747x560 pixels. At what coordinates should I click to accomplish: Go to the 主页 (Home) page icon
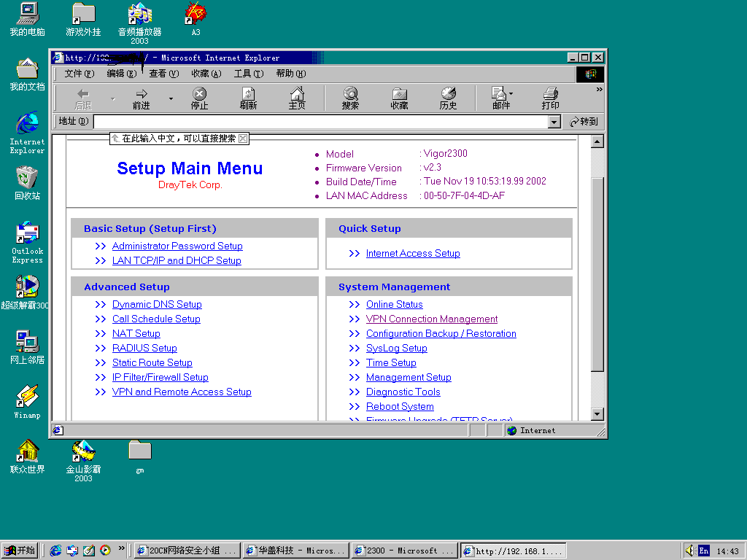click(x=297, y=99)
